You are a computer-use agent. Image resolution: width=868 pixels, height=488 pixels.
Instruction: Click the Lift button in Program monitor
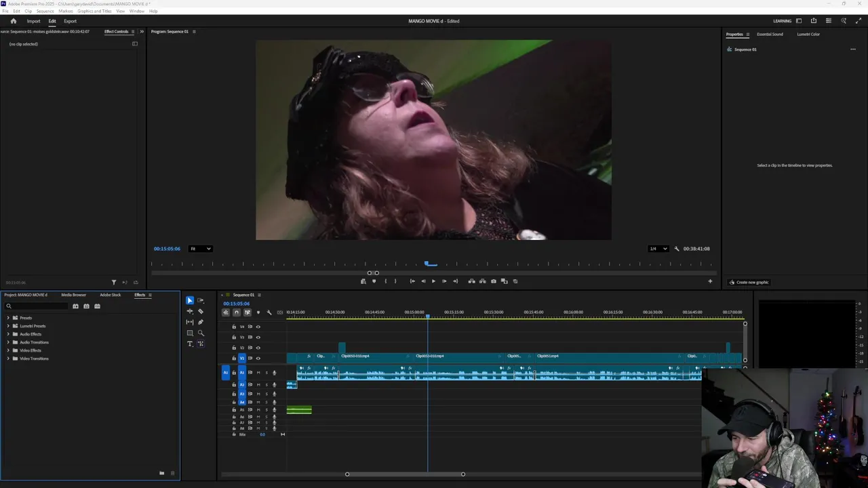point(471,281)
